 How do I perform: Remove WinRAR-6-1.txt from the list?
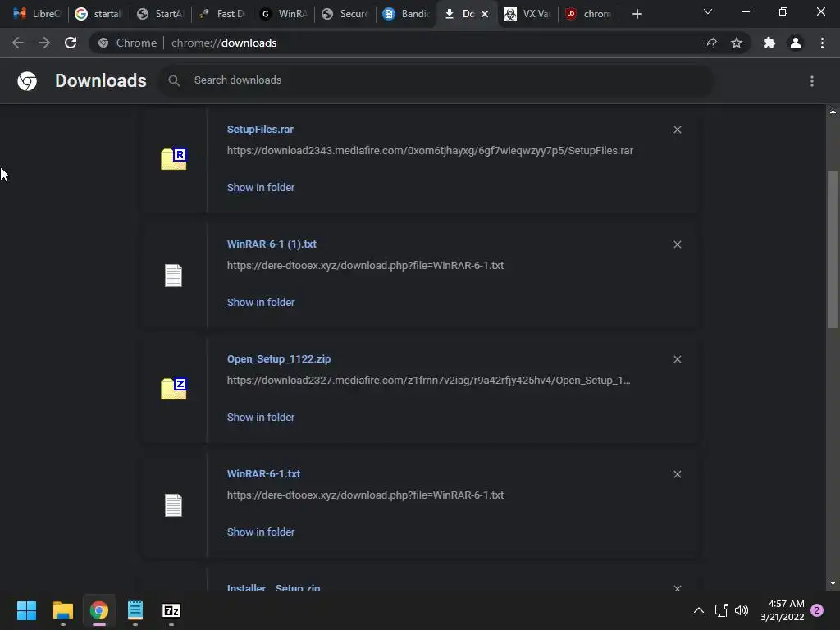pyautogui.click(x=677, y=474)
